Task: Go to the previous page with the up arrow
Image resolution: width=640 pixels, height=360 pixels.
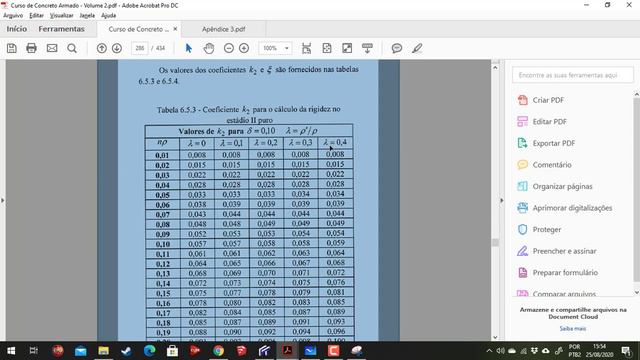Action: (x=102, y=48)
